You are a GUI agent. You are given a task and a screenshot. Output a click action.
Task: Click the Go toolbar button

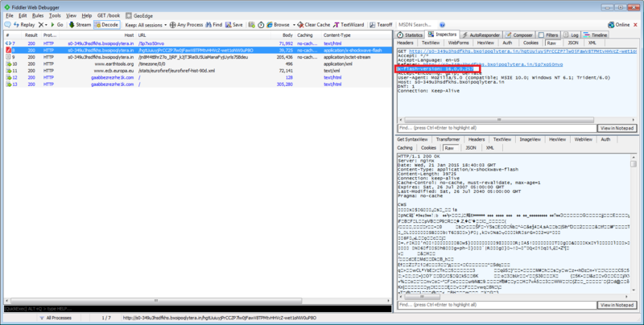point(57,25)
